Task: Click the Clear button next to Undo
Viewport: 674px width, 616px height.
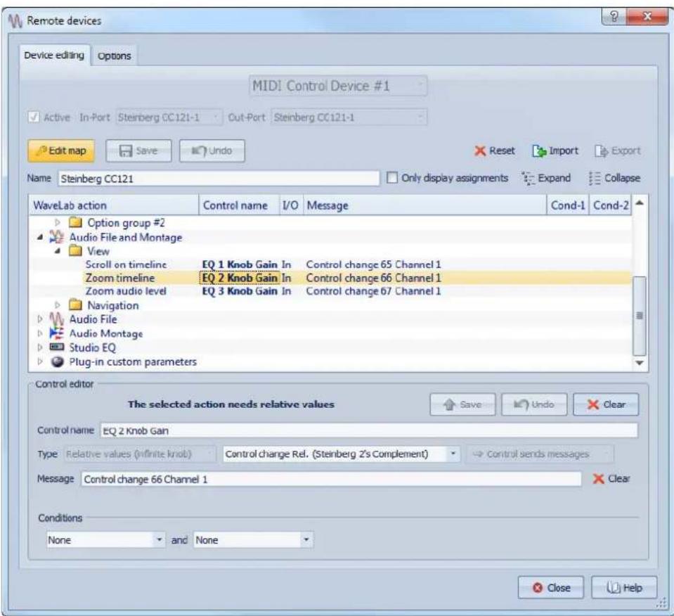Action: (606, 404)
